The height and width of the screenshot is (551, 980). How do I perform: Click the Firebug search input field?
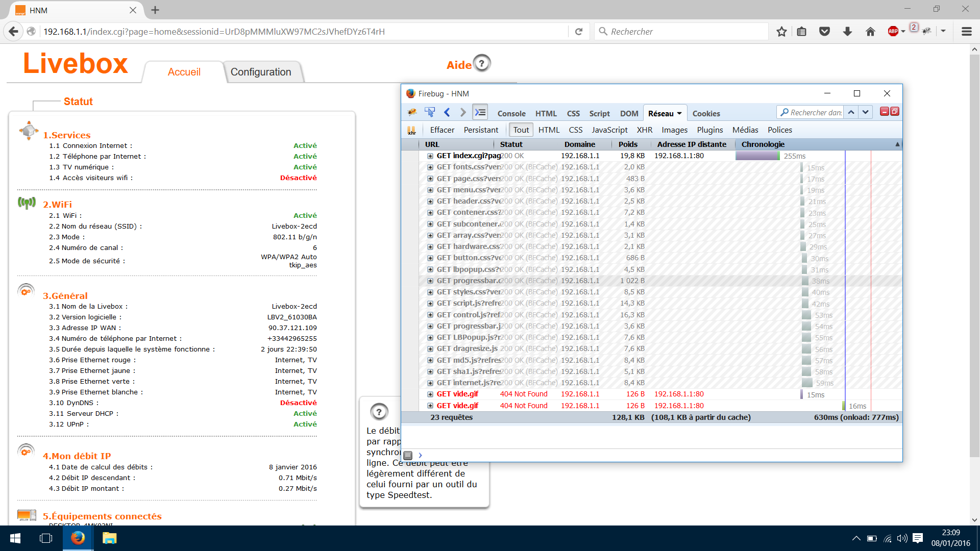(x=815, y=112)
